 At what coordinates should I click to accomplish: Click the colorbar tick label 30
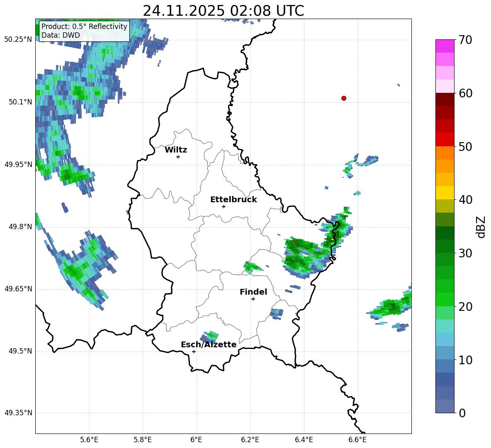(x=465, y=253)
